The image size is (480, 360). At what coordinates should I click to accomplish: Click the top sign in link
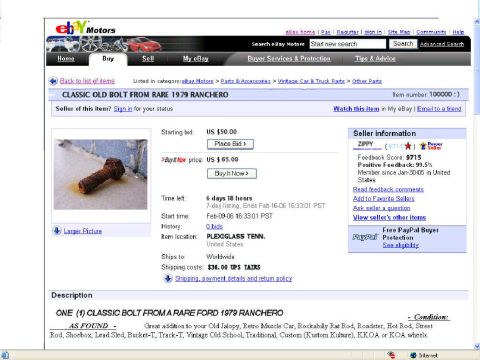[373, 32]
